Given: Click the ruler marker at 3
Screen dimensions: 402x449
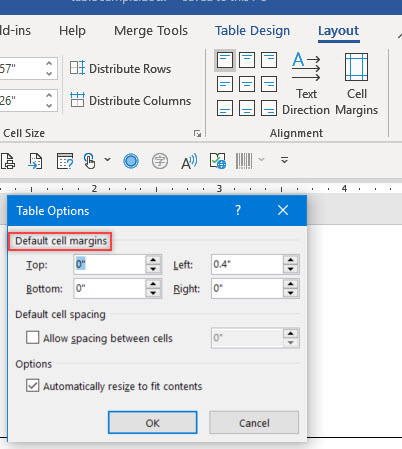Looking at the screenshot, I should 219,189.
